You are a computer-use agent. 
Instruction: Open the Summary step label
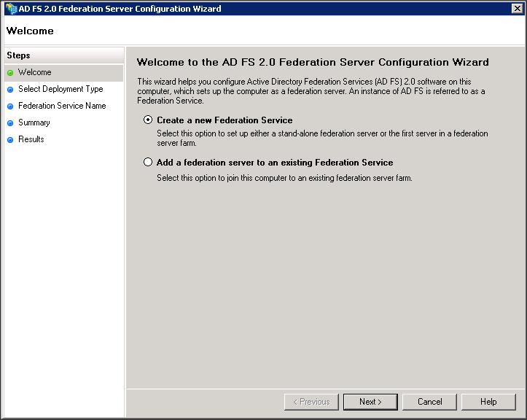(34, 123)
